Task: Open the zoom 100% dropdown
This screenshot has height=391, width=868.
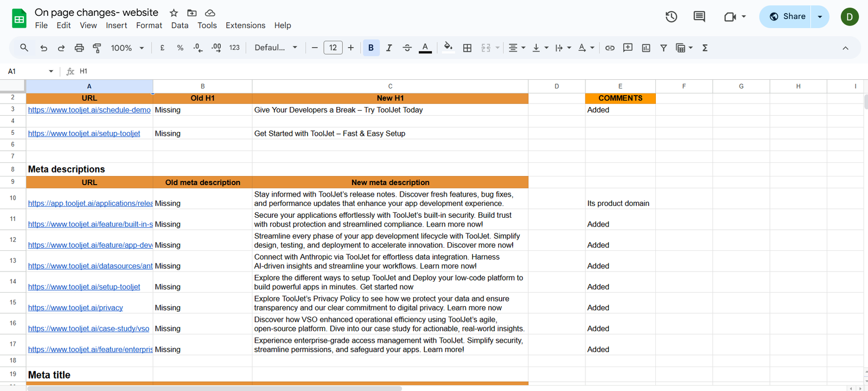Action: click(127, 48)
